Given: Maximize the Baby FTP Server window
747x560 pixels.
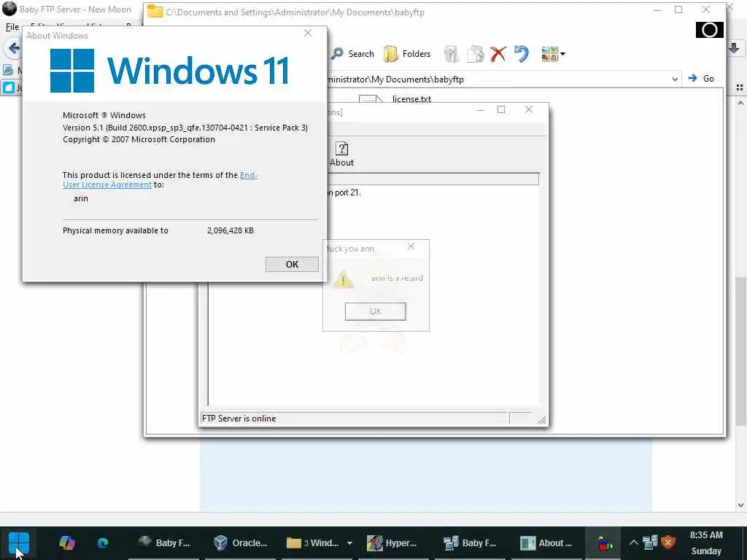Looking at the screenshot, I should [501, 109].
